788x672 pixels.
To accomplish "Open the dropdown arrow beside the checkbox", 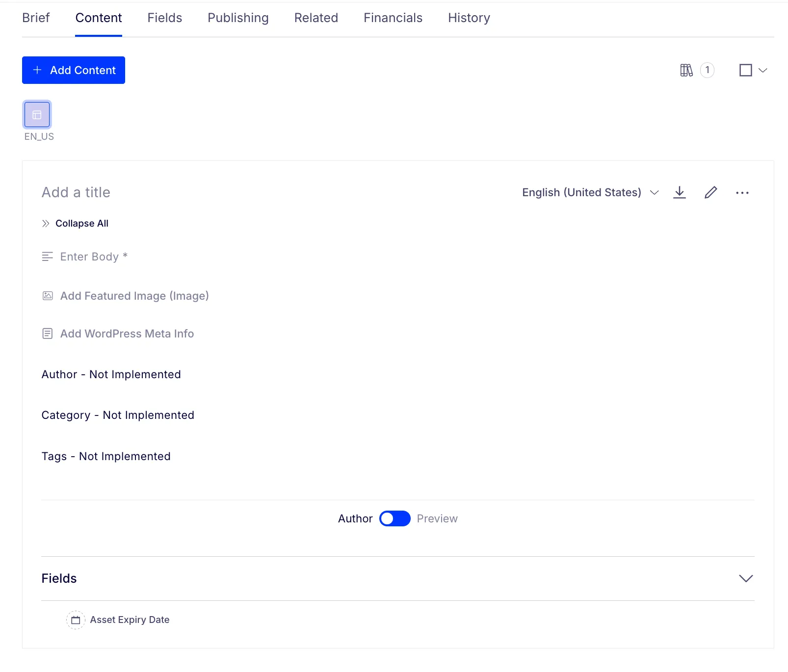I will [x=763, y=70].
